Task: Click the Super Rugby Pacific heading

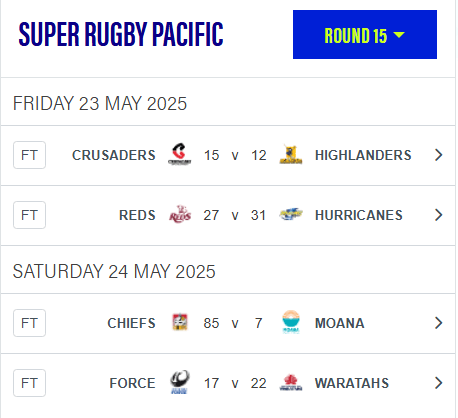Action: (x=121, y=34)
